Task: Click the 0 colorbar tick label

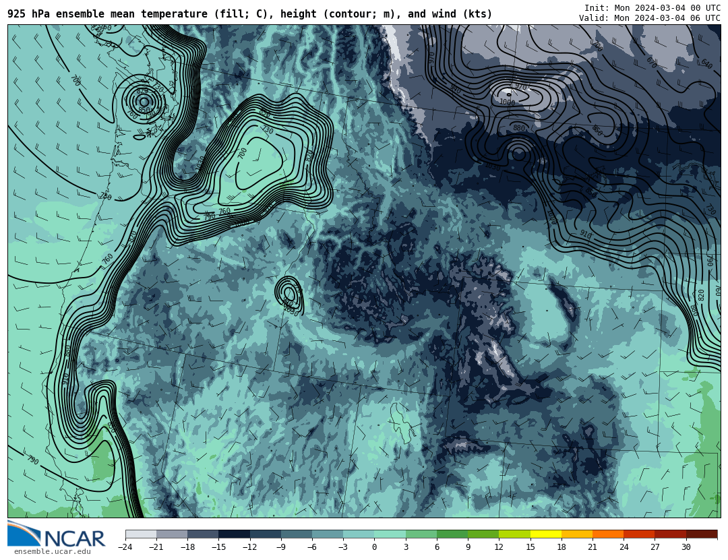Action: click(x=374, y=547)
